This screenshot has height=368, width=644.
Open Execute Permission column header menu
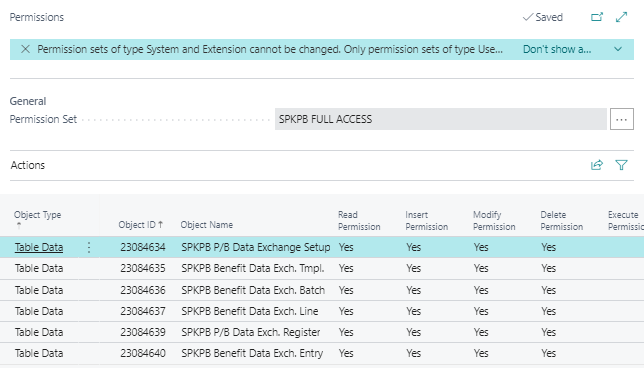[625, 221]
